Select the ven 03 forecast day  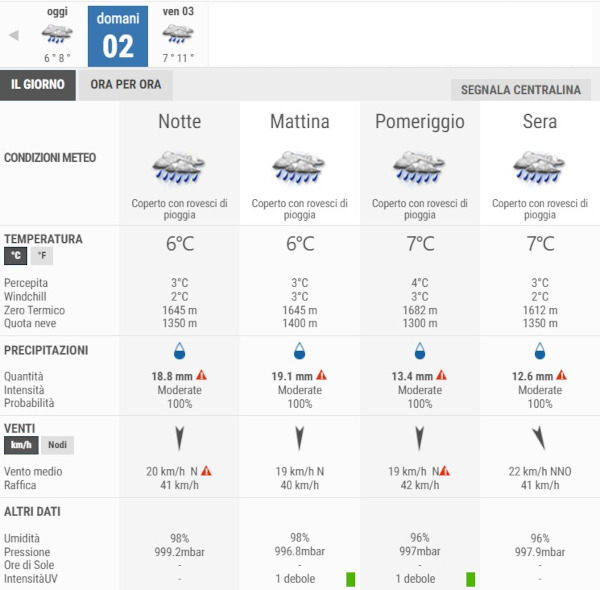178,35
